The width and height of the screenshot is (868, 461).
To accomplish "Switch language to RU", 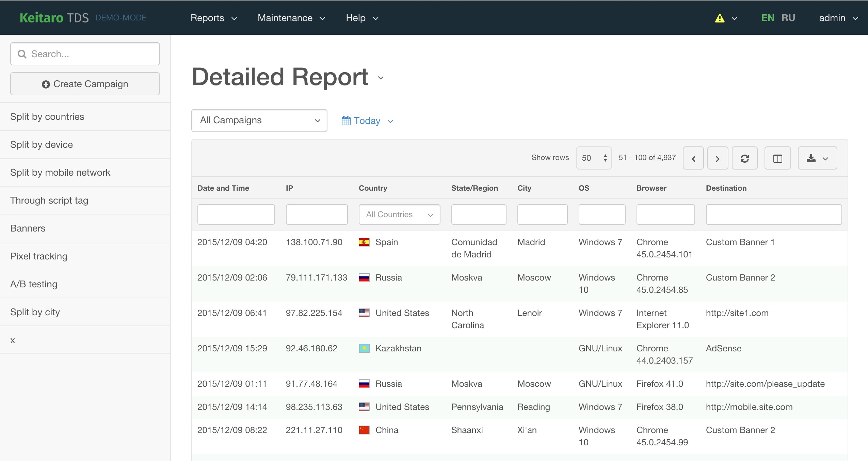I will (788, 18).
